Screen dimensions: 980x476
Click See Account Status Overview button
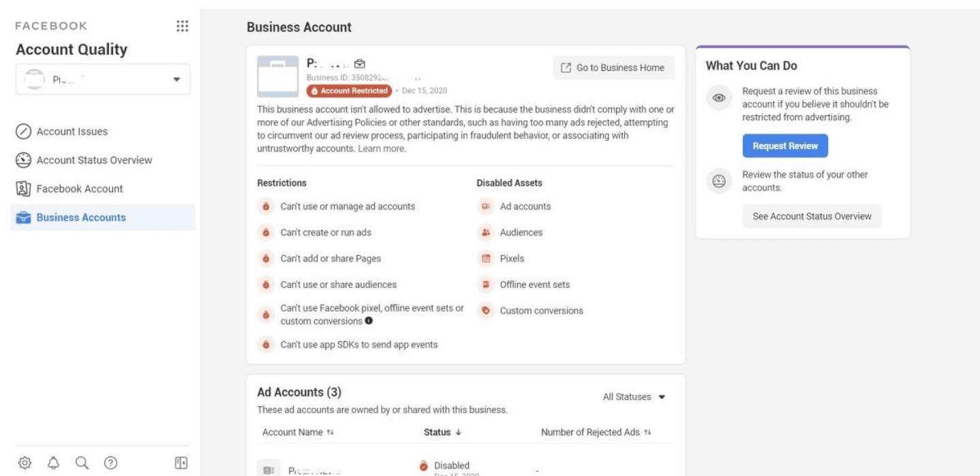point(812,216)
